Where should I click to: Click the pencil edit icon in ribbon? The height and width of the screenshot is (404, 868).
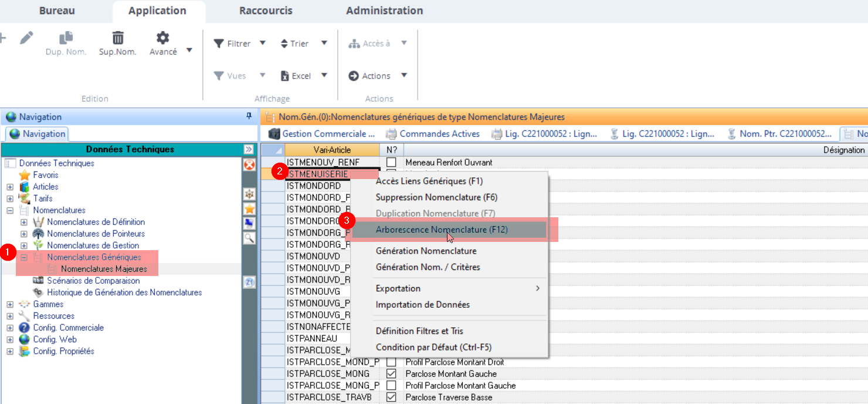pyautogui.click(x=26, y=38)
